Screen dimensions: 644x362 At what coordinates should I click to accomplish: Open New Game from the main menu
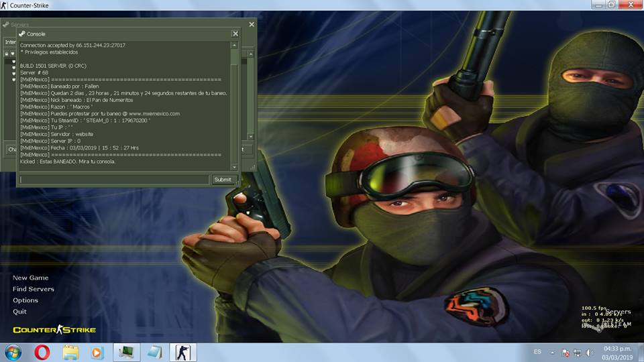pyautogui.click(x=30, y=278)
